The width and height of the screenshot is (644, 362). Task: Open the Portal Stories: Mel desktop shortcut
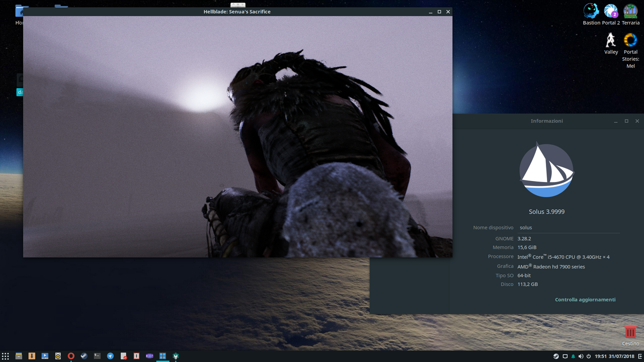click(630, 50)
